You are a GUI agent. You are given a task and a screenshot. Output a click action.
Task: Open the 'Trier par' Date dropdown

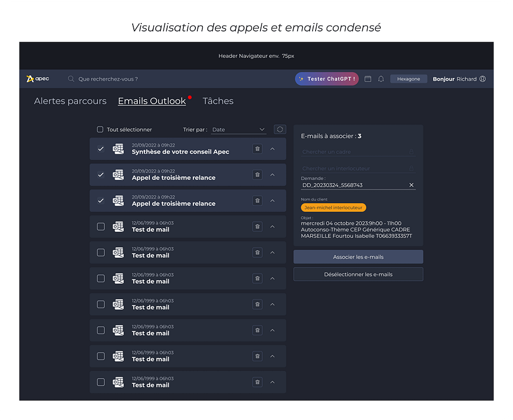coord(238,130)
